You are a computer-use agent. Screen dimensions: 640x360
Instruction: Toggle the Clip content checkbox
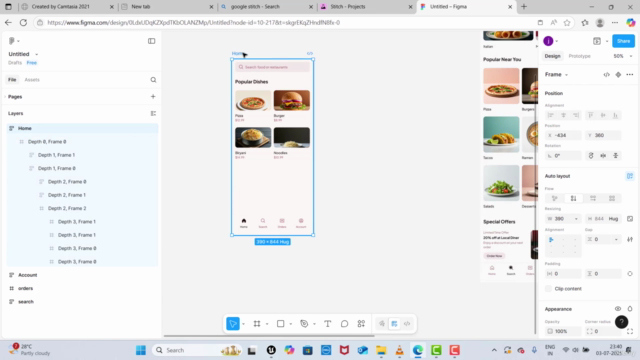549,289
